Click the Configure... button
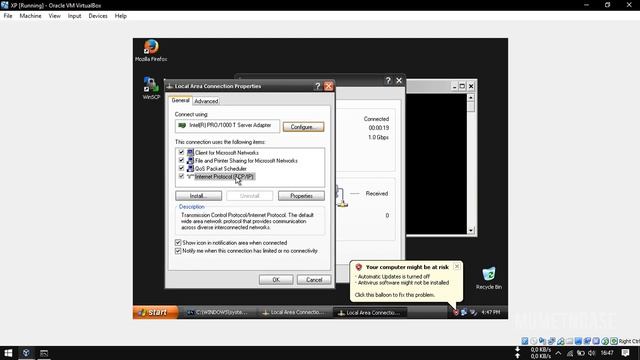 click(x=303, y=127)
